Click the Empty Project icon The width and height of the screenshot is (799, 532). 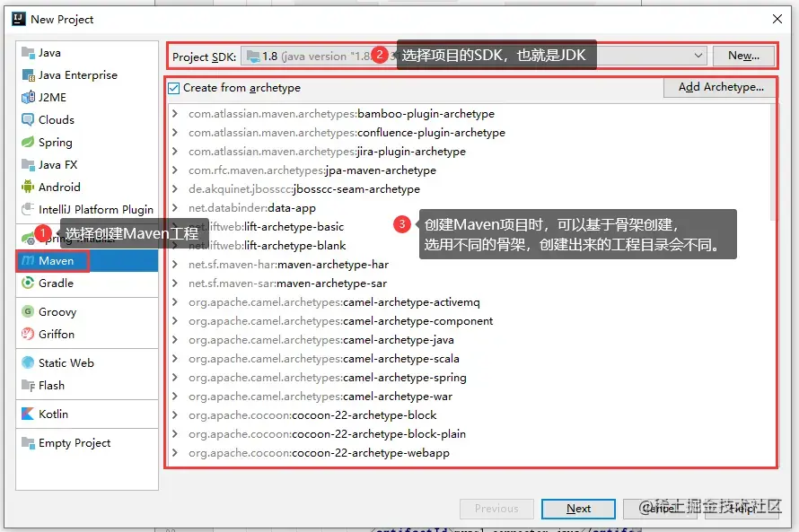28,442
